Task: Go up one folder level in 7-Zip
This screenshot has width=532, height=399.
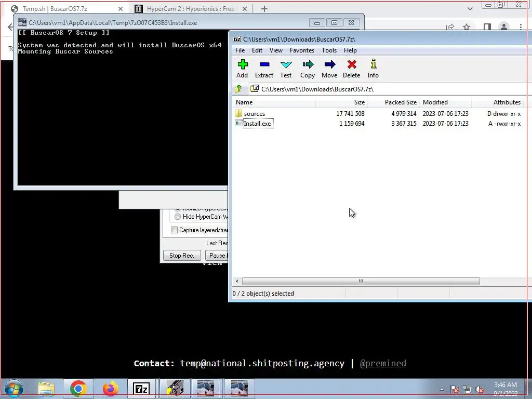Action: tap(238, 89)
